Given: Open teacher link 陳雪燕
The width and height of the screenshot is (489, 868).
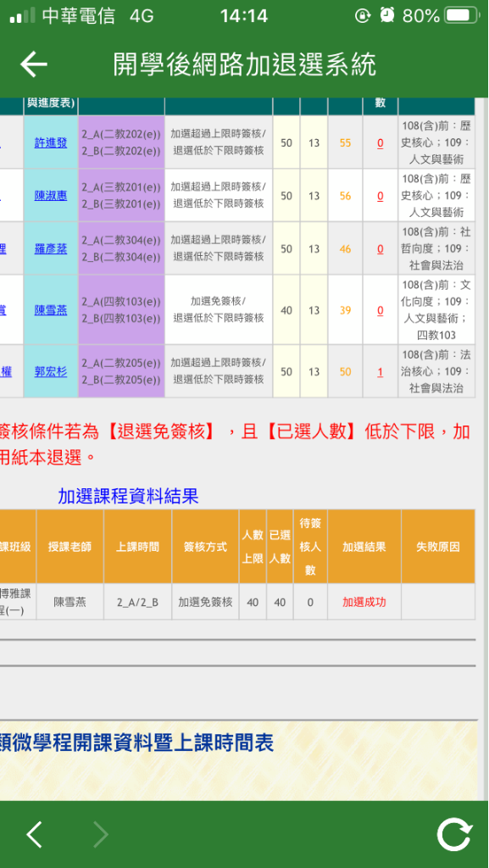Looking at the screenshot, I should pos(51,310).
